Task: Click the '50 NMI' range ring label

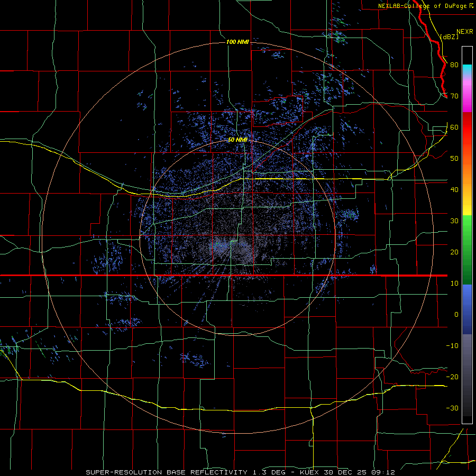Action: point(237,140)
